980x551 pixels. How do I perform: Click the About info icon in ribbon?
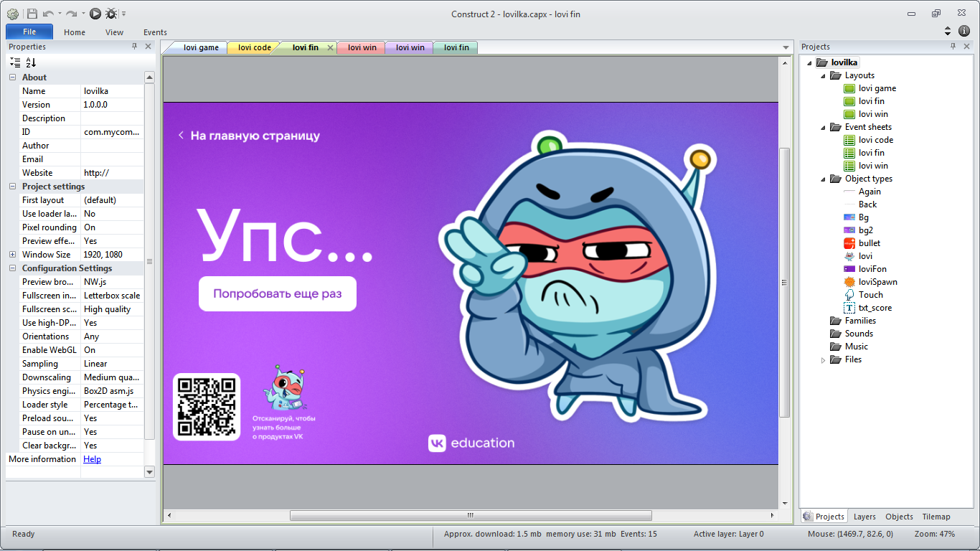coord(964,31)
